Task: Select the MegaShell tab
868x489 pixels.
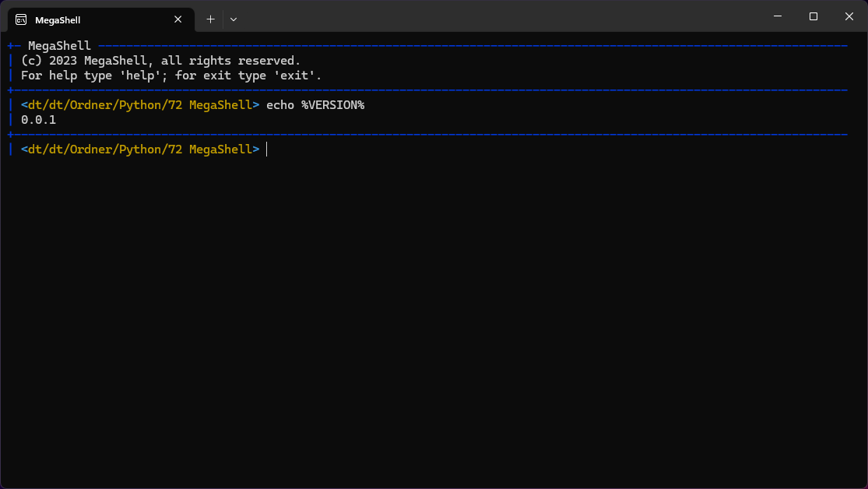Action: (x=100, y=20)
